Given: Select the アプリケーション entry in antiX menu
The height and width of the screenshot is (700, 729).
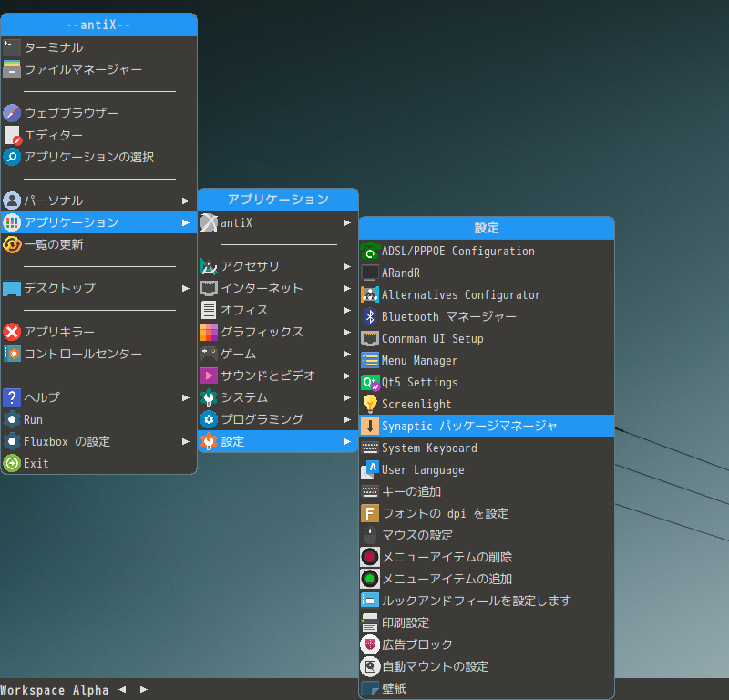Looking at the screenshot, I should pos(99,222).
